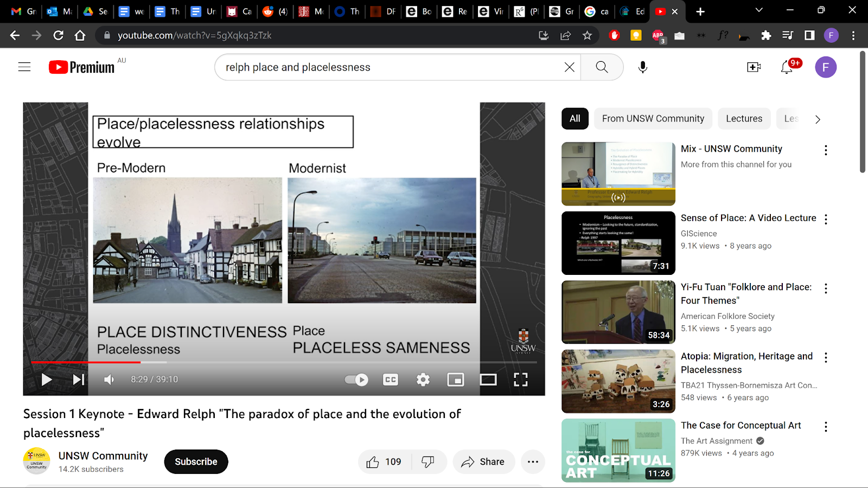This screenshot has width=868, height=488.
Task: Open options for Atopia video
Action: coord(826,357)
